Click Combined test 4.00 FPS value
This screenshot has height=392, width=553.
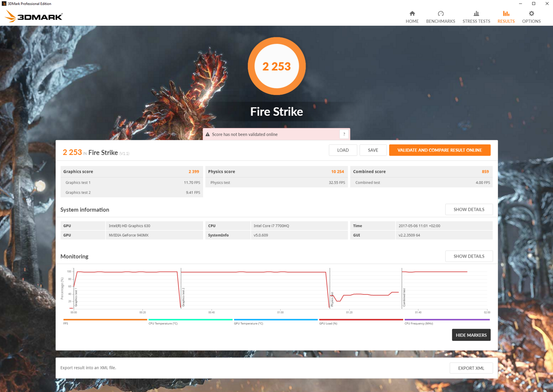tap(483, 183)
